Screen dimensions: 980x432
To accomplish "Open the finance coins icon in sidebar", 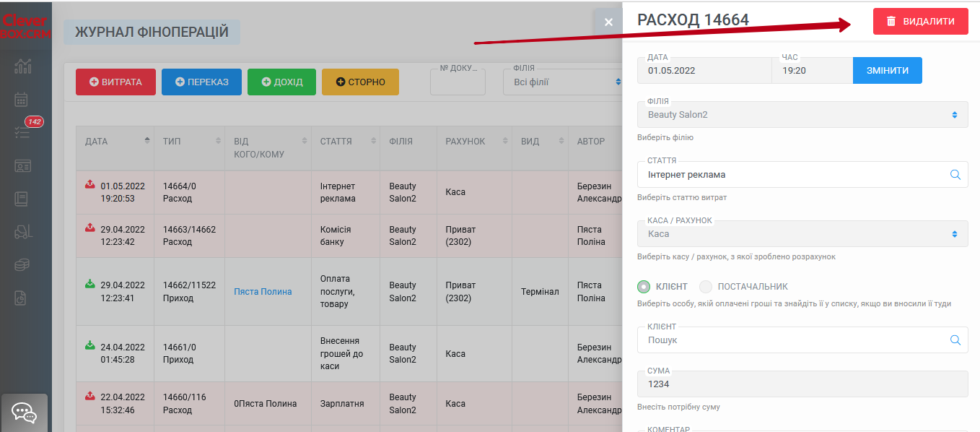I will 22,264.
